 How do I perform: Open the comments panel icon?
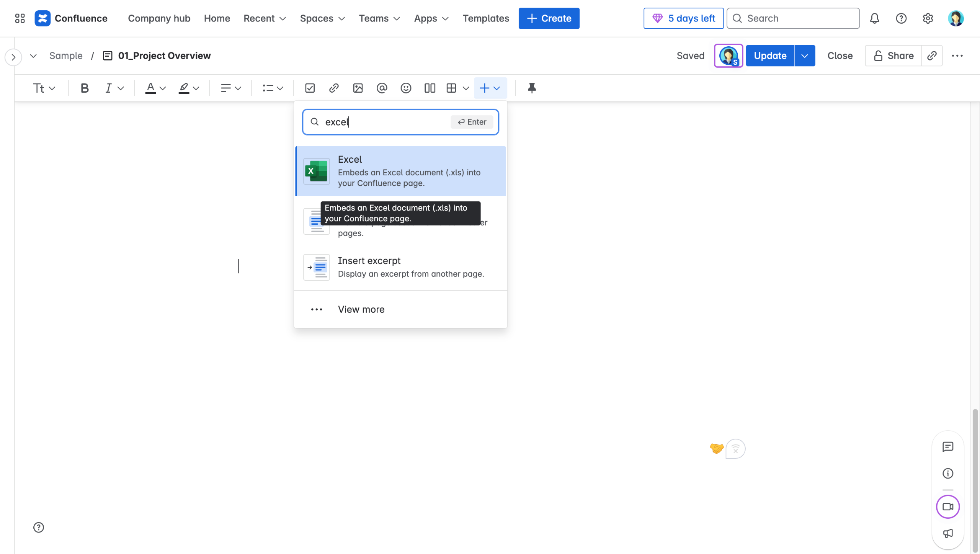(948, 447)
